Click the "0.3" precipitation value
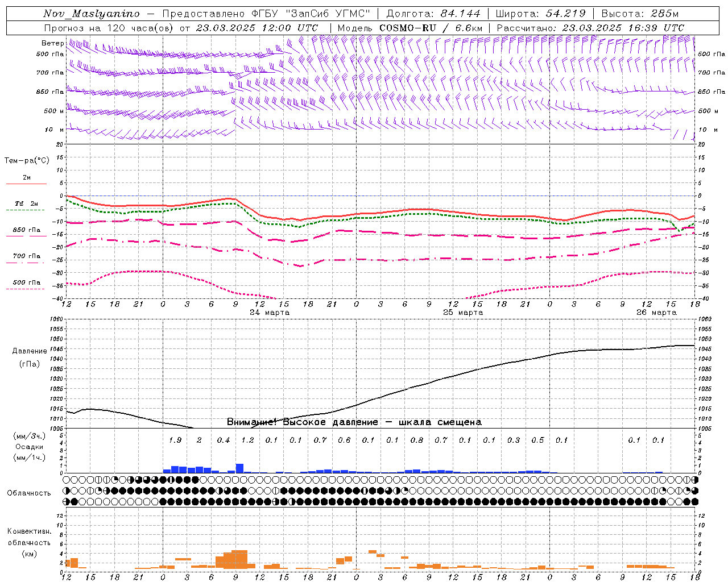 [x=514, y=440]
